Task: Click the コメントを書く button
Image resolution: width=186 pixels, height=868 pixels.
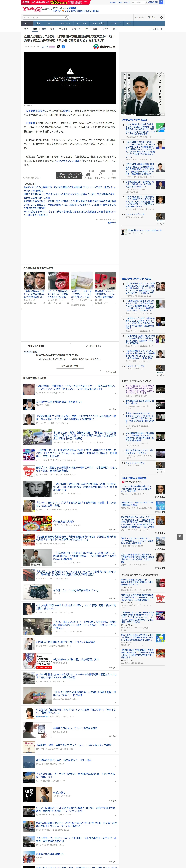Action: tap(93, 346)
